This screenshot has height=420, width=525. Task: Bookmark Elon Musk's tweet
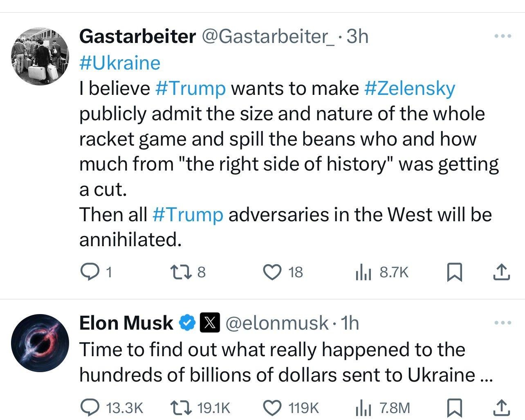[x=454, y=407]
